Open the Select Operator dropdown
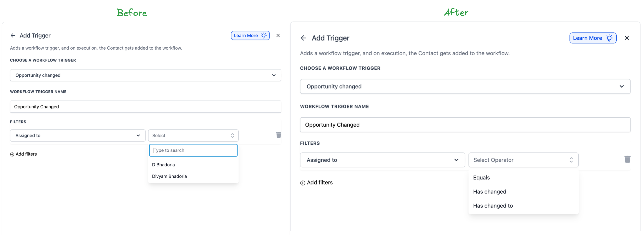This screenshot has width=644, height=243. (523, 160)
